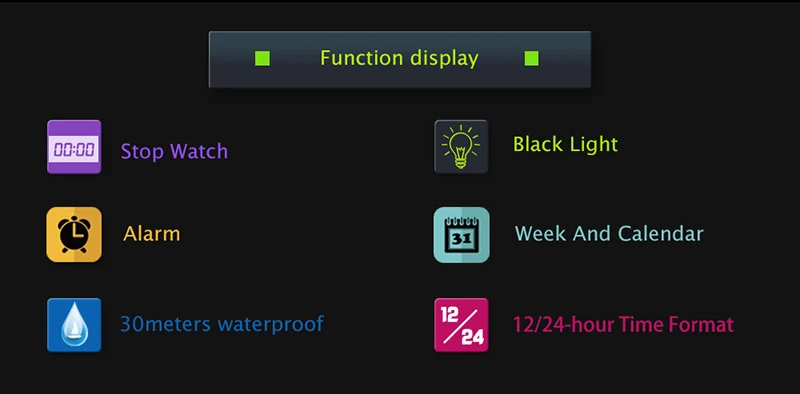The image size is (800, 394).
Task: Click the pink 12/24 time format icon
Action: 461,325
